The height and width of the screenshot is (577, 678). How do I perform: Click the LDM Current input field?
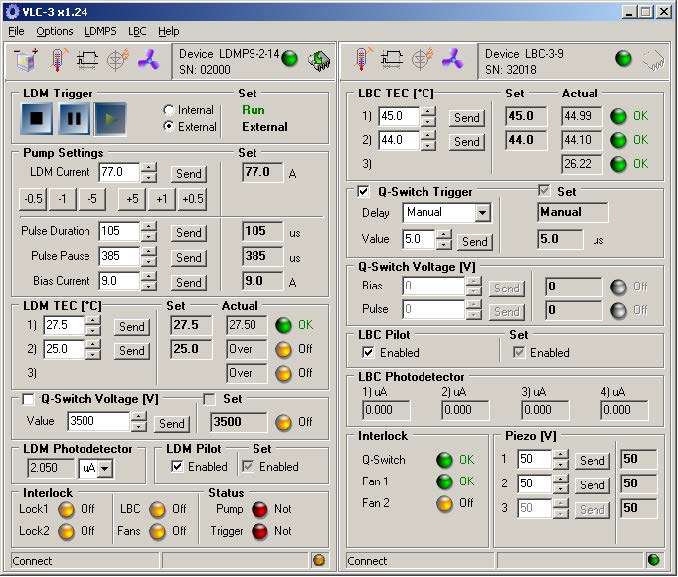pyautogui.click(x=119, y=172)
